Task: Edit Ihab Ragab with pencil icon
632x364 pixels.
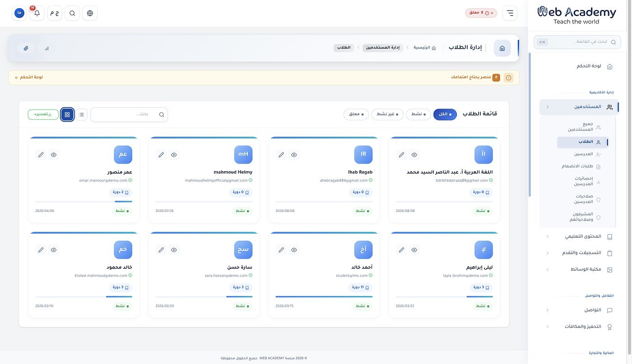Action: coord(281,155)
